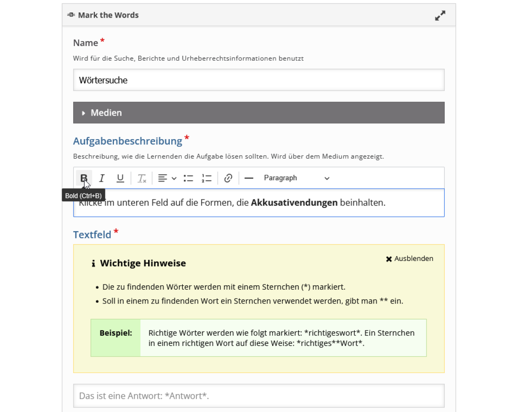The width and height of the screenshot is (532, 412).
Task: Open the text alignment dropdown
Action: (167, 178)
